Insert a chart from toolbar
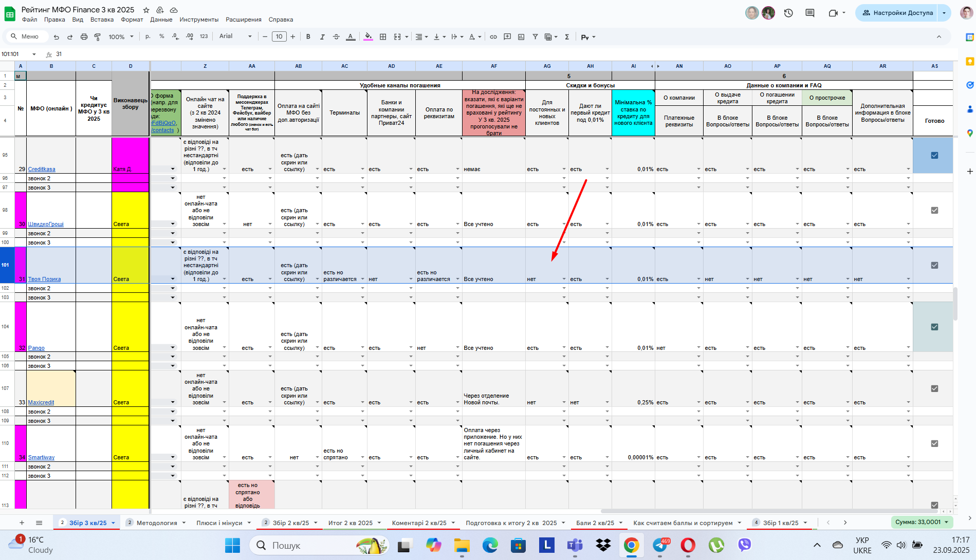 pyautogui.click(x=521, y=37)
